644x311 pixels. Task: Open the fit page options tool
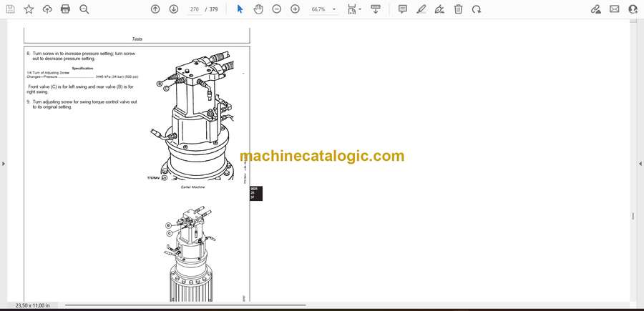[353, 9]
